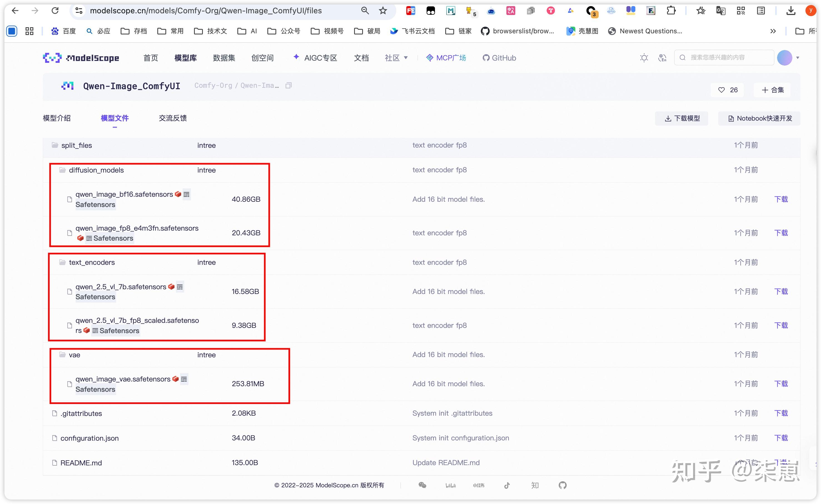The height and width of the screenshot is (504, 821).
Task: Open the GitHub icon in page footer
Action: click(x=562, y=485)
